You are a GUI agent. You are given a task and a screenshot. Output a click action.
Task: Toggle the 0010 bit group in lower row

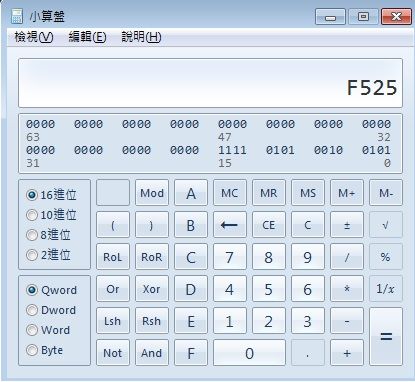pos(328,150)
